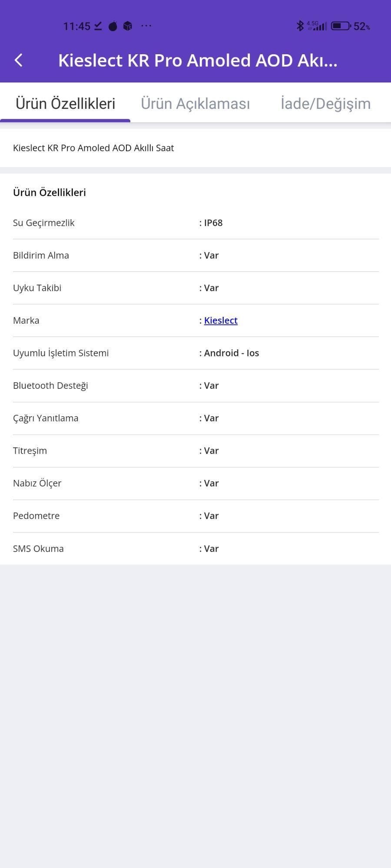Tap the status bar clock 11:45

(x=76, y=26)
